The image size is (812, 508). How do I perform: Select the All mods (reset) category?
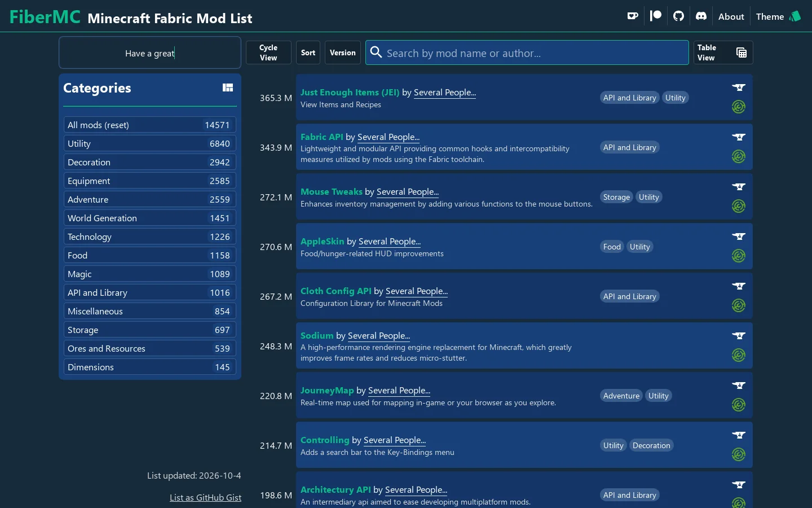(x=149, y=125)
